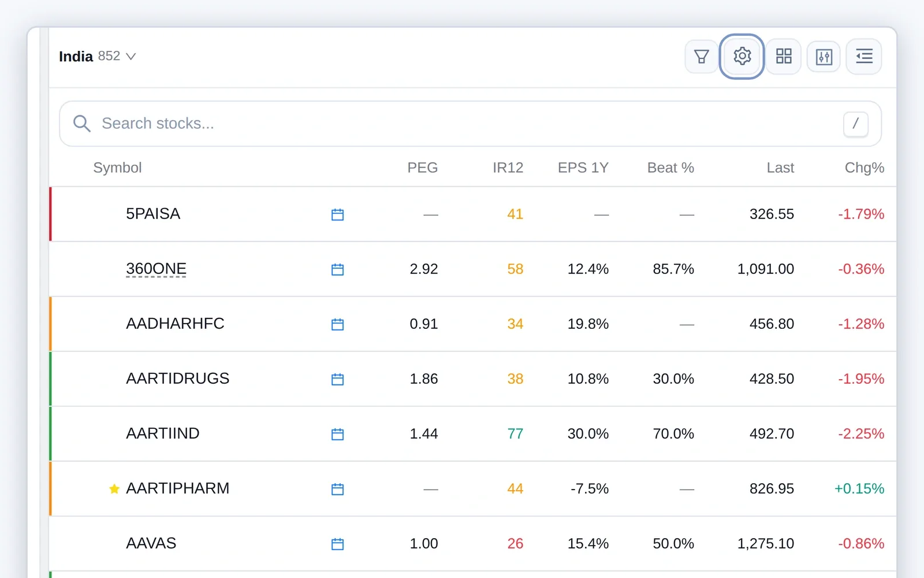924x578 pixels.
Task: Click AAVAS IR12 value 26
Action: [515, 544]
